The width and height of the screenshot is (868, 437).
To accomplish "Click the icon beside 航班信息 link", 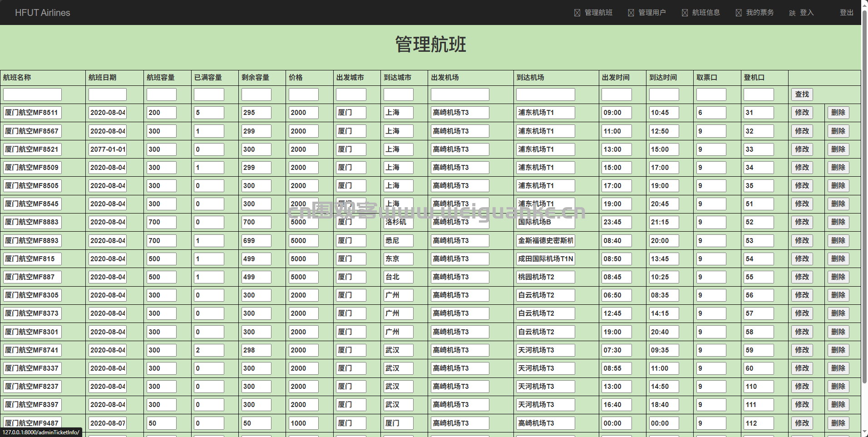I will pos(685,13).
